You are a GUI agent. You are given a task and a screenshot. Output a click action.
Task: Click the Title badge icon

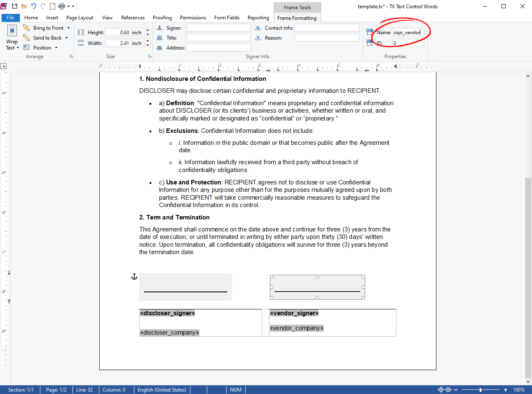(160, 38)
